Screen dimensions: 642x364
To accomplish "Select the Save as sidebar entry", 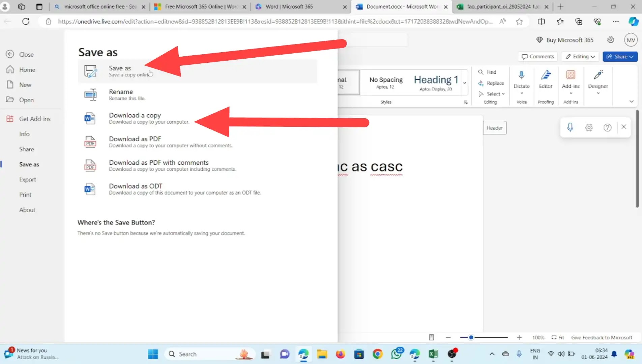I will click(29, 164).
